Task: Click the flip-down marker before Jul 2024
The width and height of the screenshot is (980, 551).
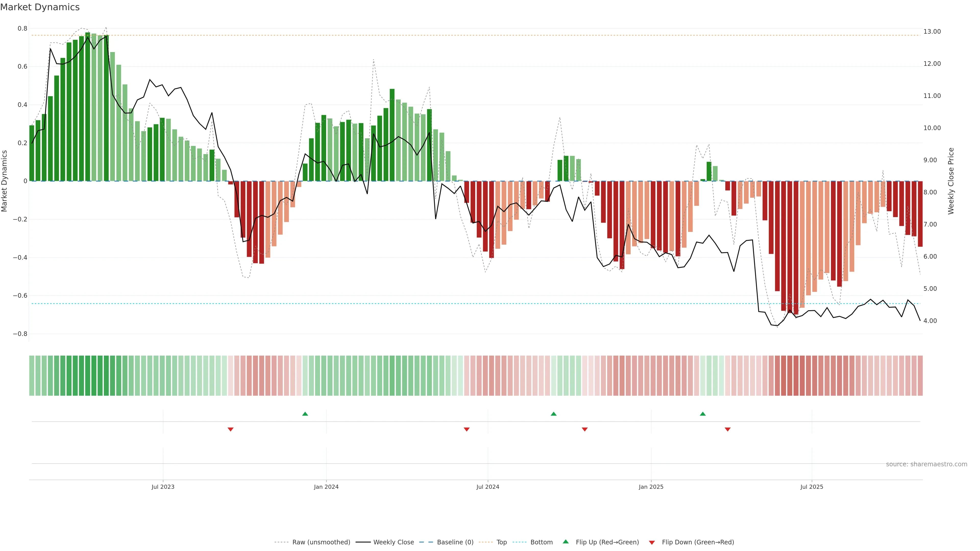Action: [467, 429]
